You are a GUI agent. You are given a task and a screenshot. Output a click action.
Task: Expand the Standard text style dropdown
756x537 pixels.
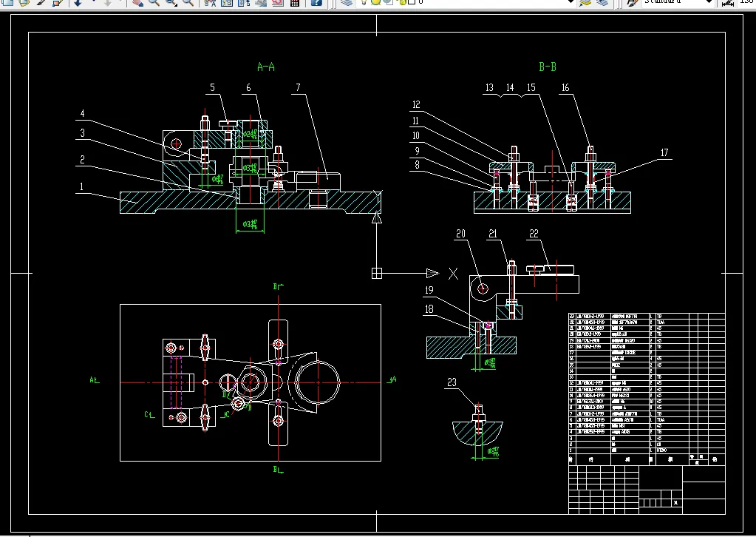coord(709,2)
